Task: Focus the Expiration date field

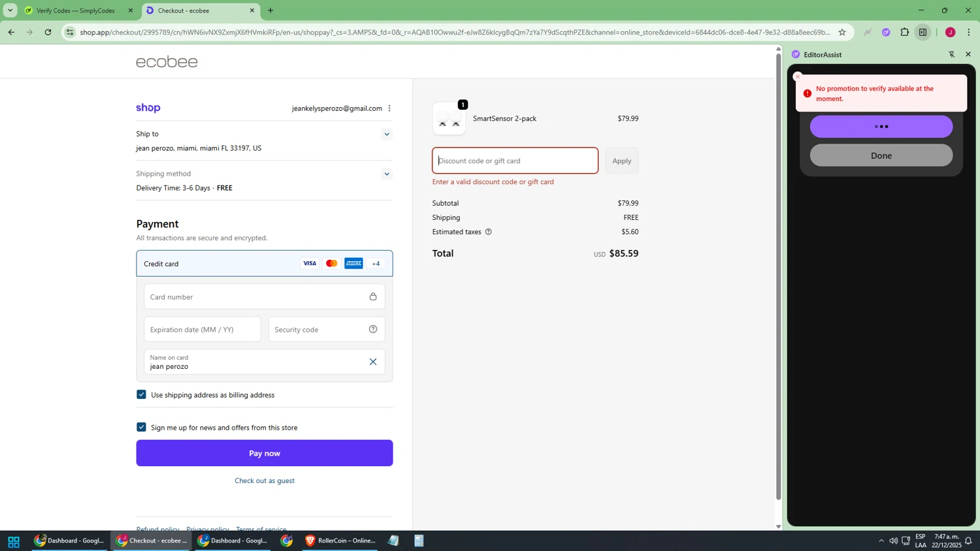Action: pos(203,330)
